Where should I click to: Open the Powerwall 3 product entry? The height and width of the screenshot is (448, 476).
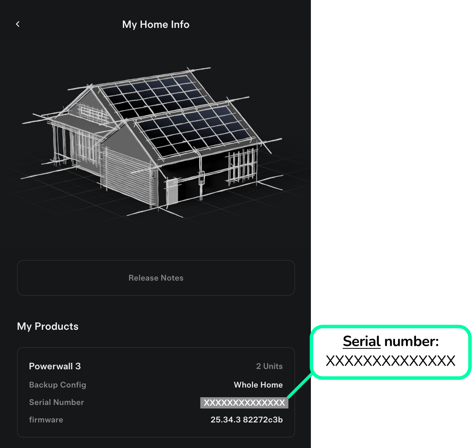pyautogui.click(x=55, y=366)
